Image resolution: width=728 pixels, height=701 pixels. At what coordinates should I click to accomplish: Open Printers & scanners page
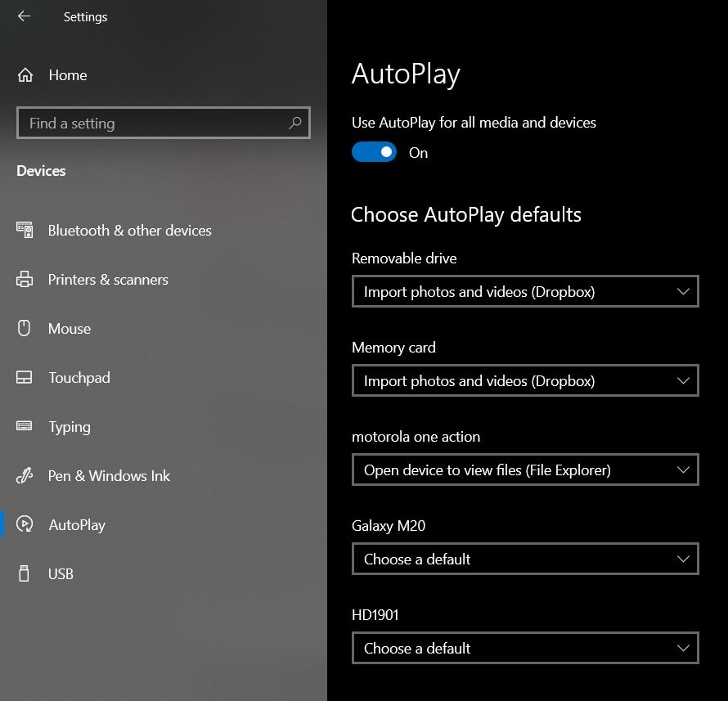pyautogui.click(x=108, y=280)
